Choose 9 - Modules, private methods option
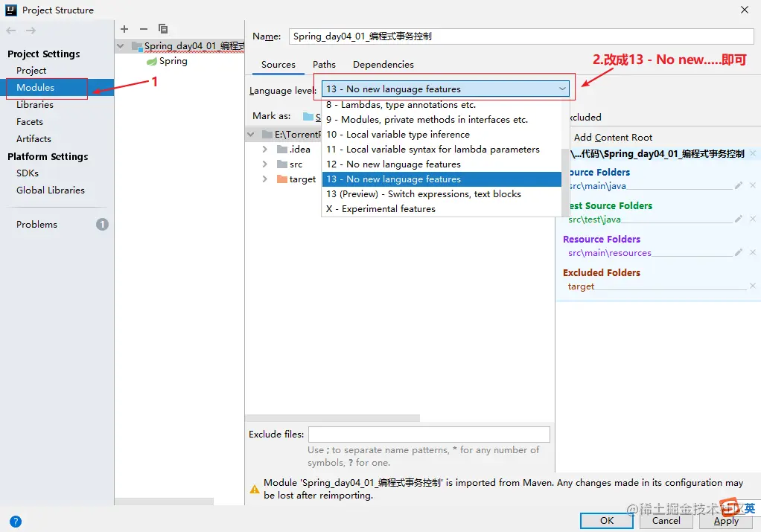761x532 pixels. point(442,119)
